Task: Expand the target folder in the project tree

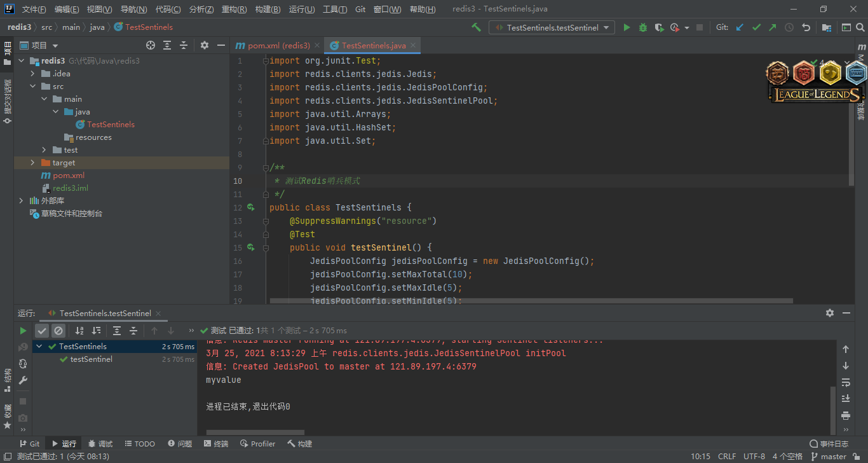Action: pos(32,163)
